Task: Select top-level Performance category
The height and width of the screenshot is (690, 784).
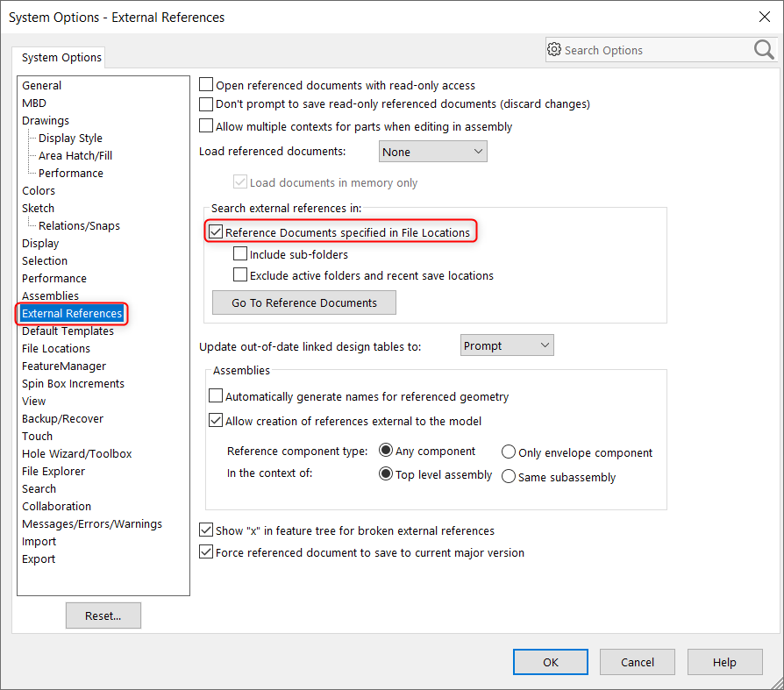Action: click(54, 279)
